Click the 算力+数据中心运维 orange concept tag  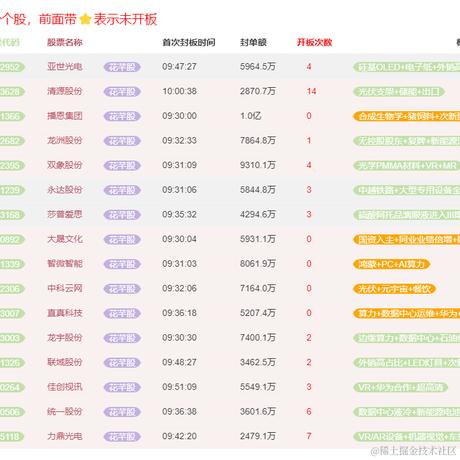pyautogui.click(x=406, y=314)
